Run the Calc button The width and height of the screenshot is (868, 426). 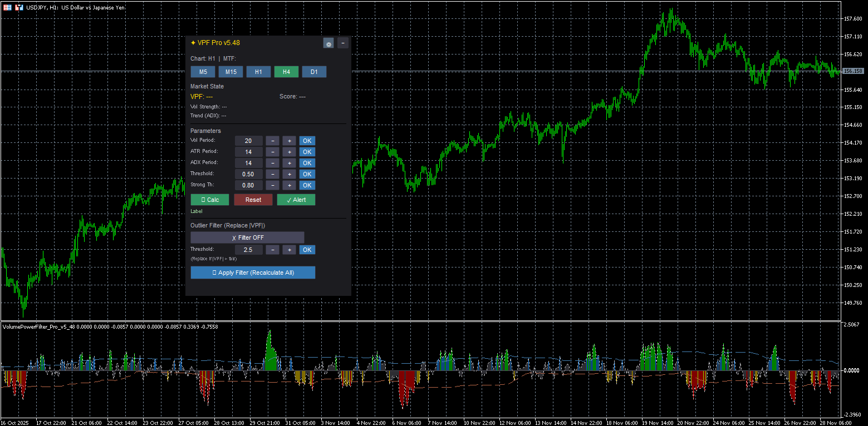click(210, 200)
